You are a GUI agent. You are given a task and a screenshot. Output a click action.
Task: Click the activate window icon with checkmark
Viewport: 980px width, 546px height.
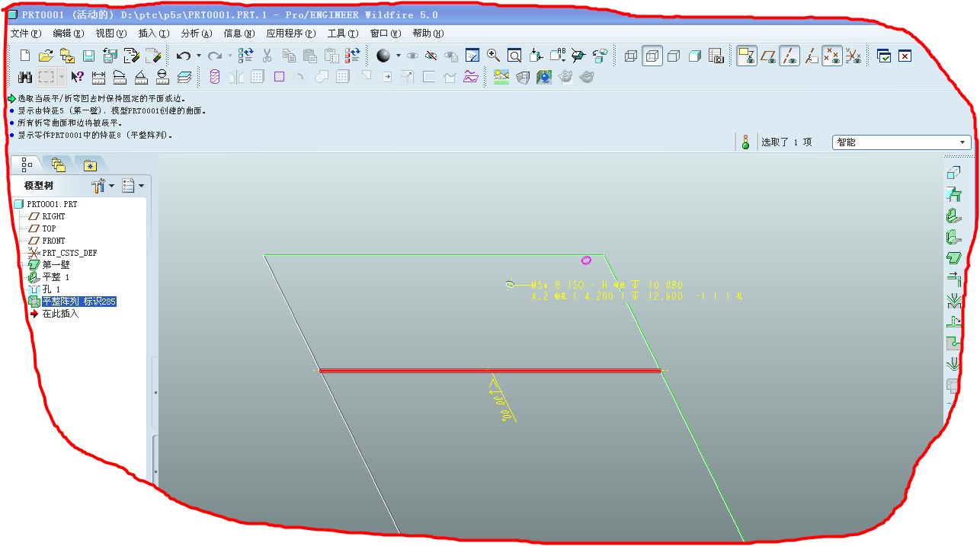point(884,56)
